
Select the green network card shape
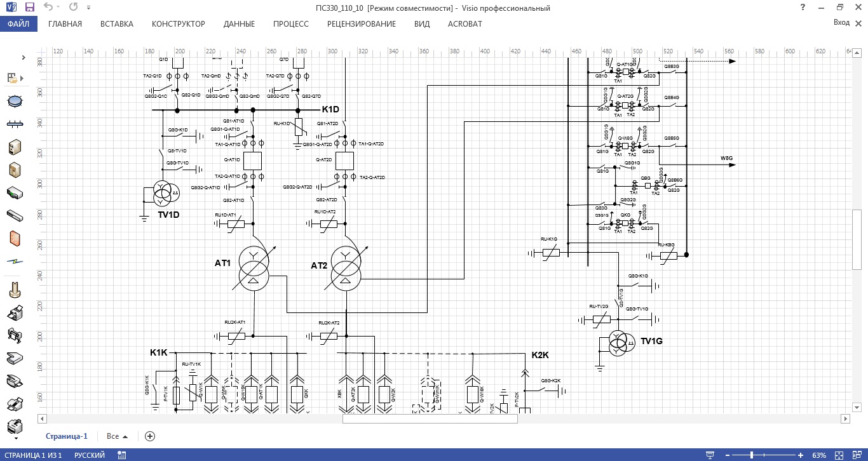[x=15, y=192]
